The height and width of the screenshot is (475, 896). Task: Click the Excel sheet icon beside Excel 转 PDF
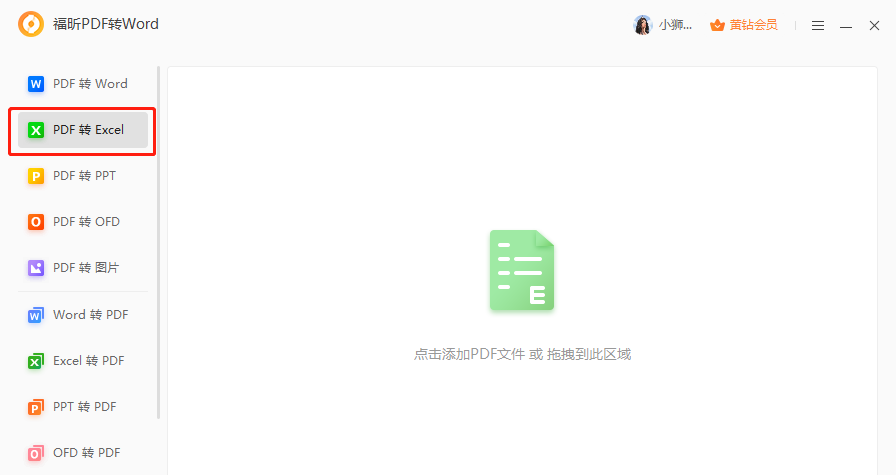(35, 361)
